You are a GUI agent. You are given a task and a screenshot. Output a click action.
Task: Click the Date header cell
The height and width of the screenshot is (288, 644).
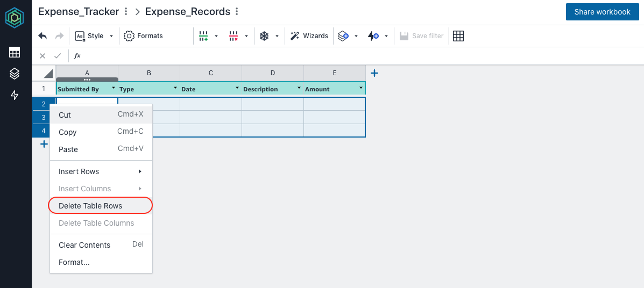211,89
